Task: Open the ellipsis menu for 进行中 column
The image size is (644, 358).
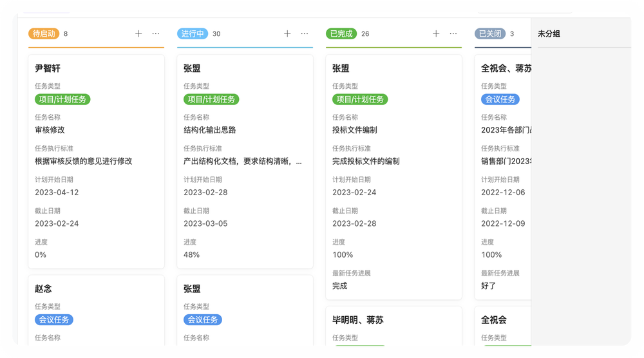Action: tap(305, 33)
